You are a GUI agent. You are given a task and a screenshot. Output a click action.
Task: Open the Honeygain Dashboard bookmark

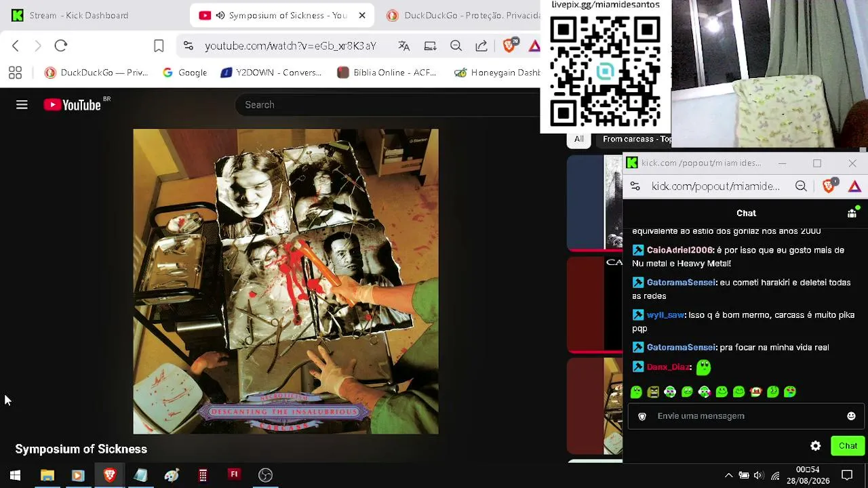coord(497,73)
